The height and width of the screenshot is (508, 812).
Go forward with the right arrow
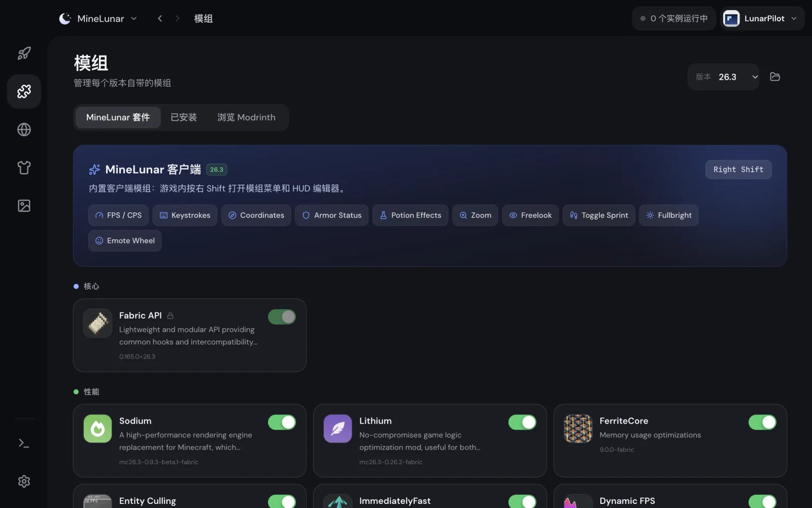[177, 18]
